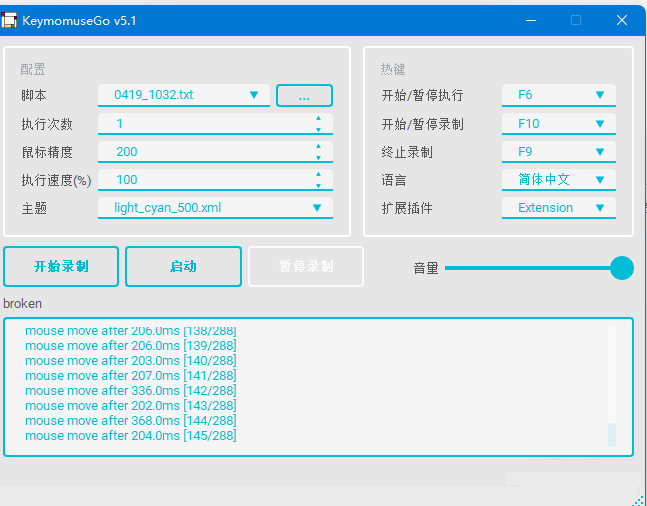Click inside the execution count field showing 1
The image size is (647, 506).
point(200,124)
